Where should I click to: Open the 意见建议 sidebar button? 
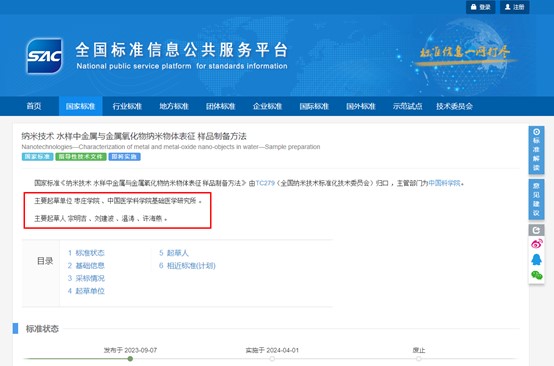pyautogui.click(x=536, y=199)
